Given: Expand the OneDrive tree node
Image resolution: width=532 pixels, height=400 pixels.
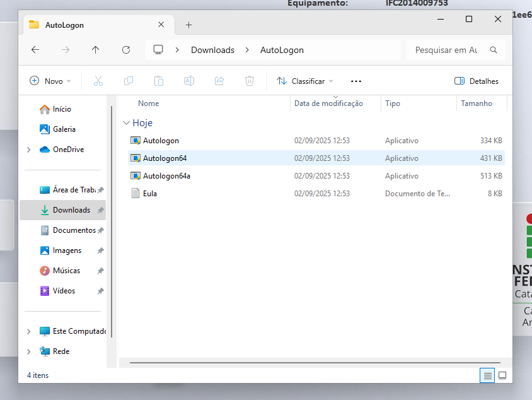Looking at the screenshot, I should pos(29,150).
